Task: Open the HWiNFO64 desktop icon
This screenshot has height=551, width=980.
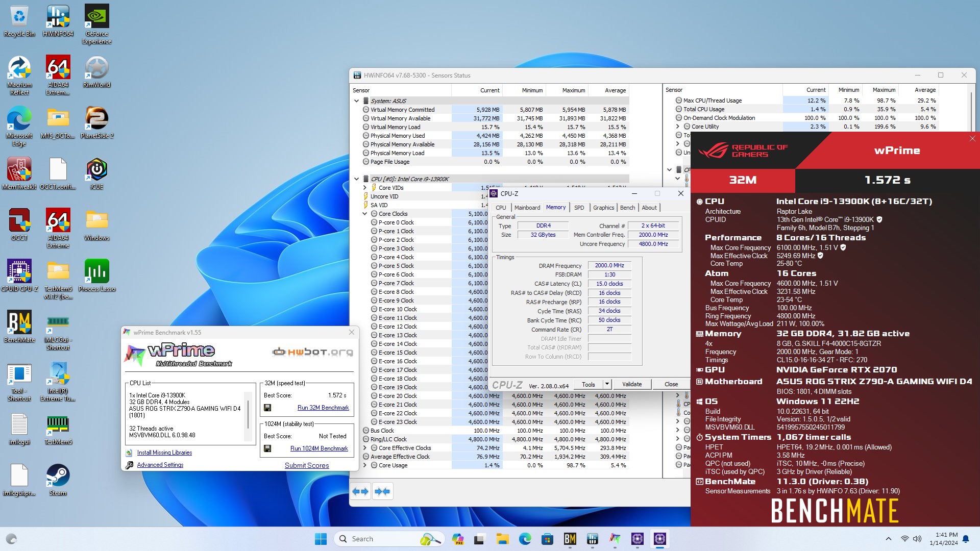Action: point(58,20)
